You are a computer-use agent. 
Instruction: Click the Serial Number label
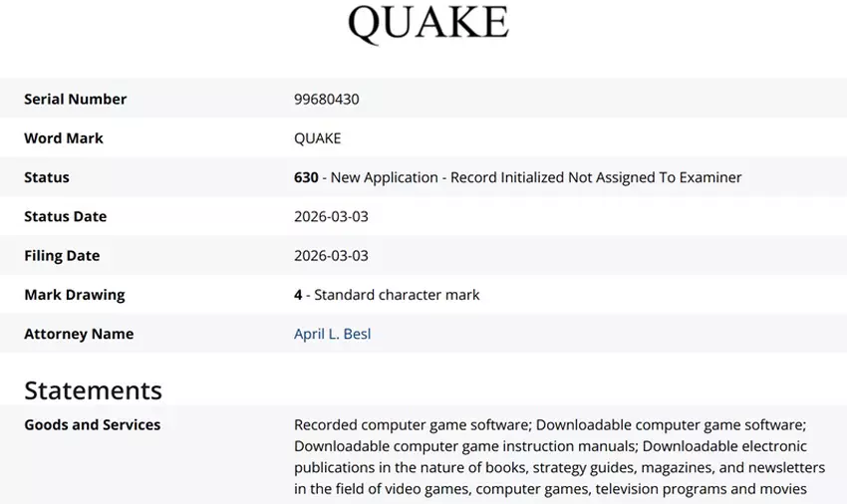75,100
